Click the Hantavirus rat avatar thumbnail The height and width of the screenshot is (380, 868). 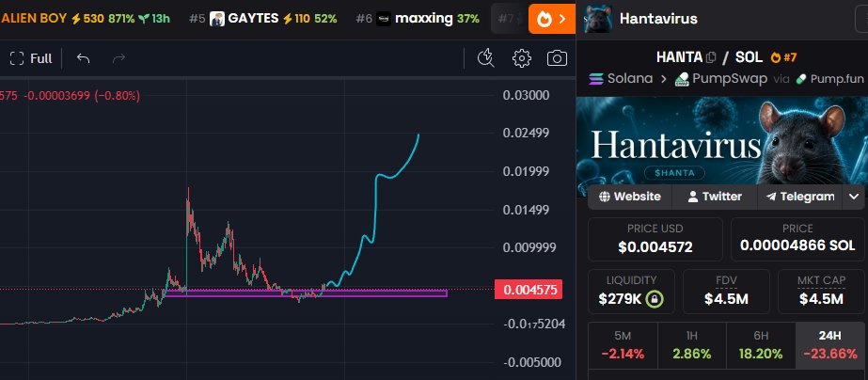[x=598, y=19]
